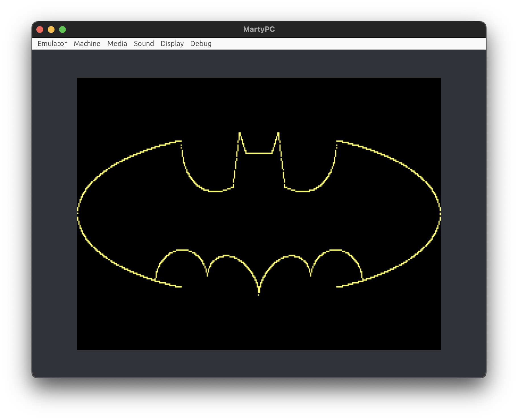Minimize MartyPC using the yellow button

click(x=51, y=30)
